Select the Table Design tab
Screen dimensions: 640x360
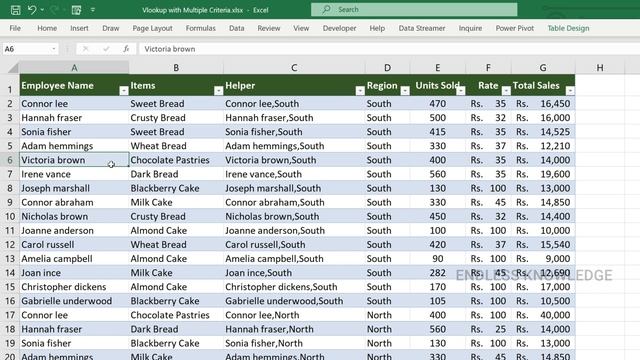[x=568, y=28]
